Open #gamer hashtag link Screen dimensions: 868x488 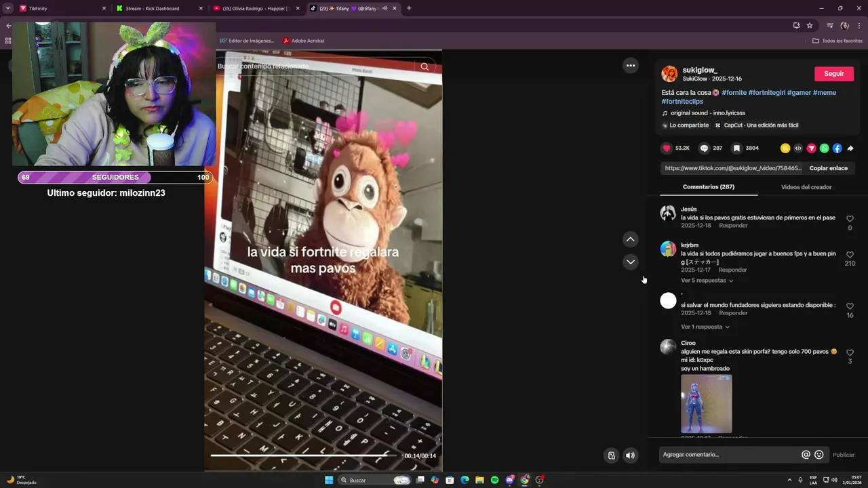[x=800, y=93]
